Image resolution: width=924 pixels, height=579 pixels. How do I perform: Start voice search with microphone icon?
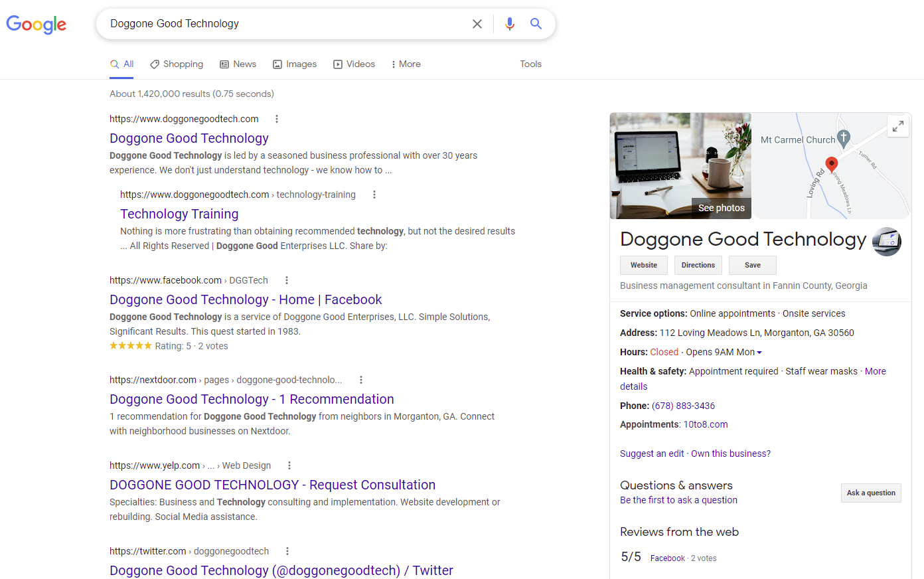(509, 24)
